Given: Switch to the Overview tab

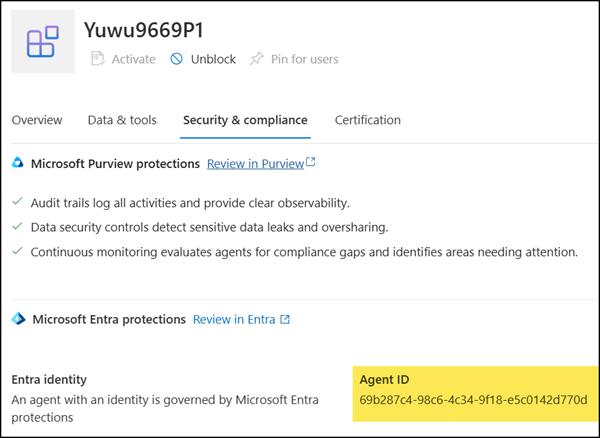Looking at the screenshot, I should point(37,120).
